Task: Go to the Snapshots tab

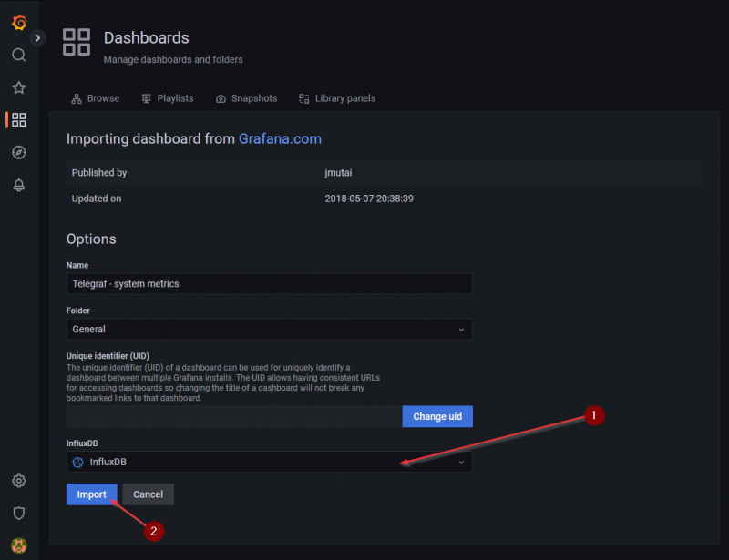Action: [x=246, y=98]
